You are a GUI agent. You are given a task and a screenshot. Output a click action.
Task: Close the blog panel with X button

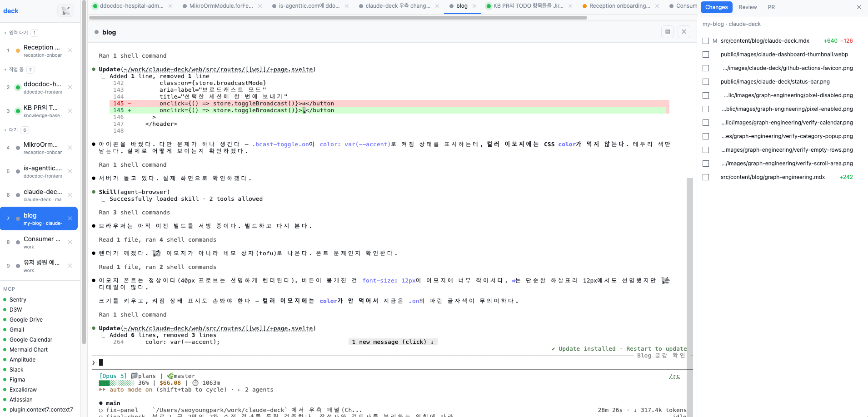tap(684, 32)
